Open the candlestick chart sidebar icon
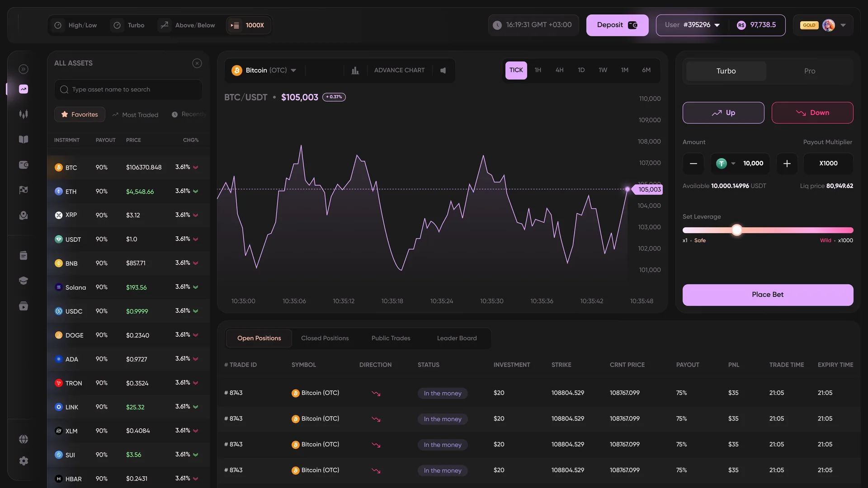Image resolution: width=868 pixels, height=488 pixels. [24, 114]
